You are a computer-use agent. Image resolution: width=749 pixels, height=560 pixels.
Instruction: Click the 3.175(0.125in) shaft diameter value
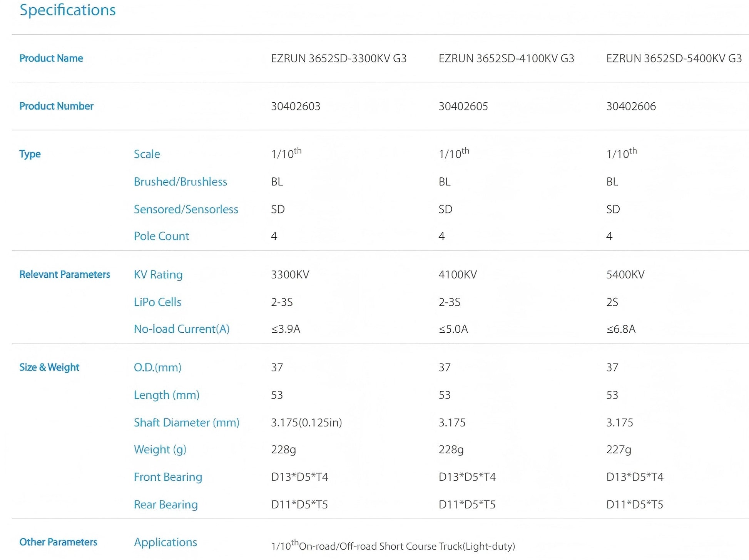(306, 423)
